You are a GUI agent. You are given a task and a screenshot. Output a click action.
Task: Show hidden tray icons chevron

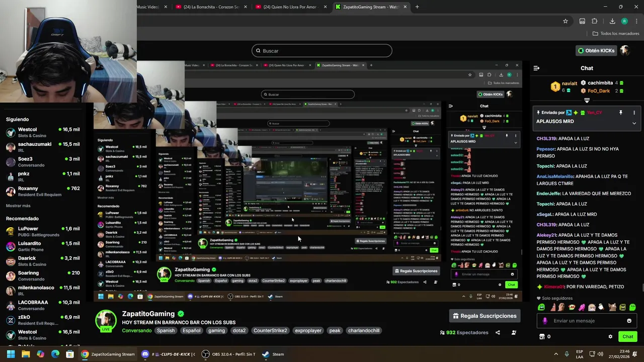pyautogui.click(x=556, y=354)
